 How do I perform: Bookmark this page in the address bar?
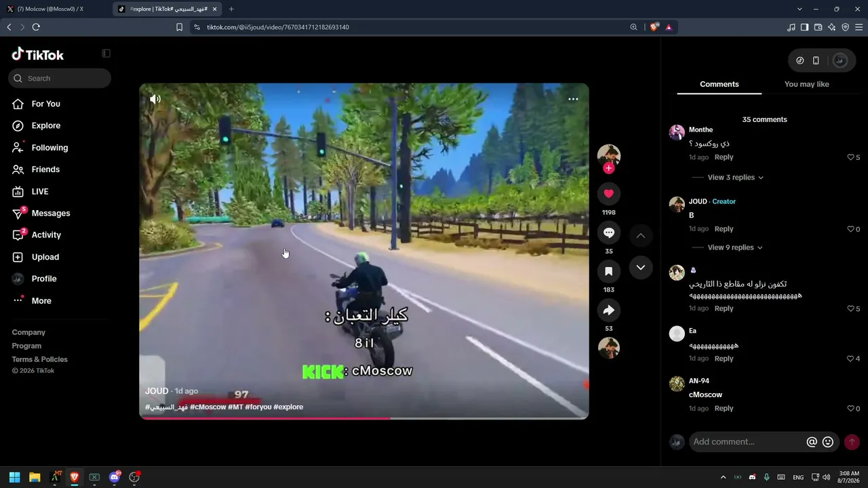click(x=179, y=27)
